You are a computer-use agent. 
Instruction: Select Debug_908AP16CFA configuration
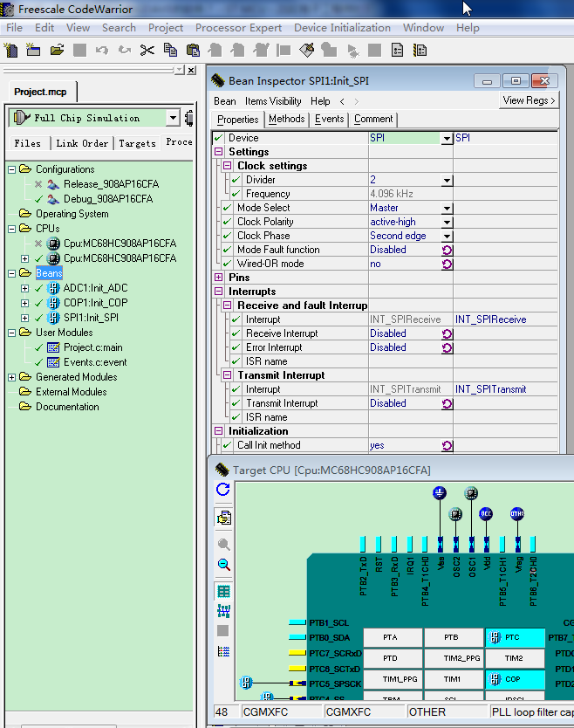(x=108, y=199)
